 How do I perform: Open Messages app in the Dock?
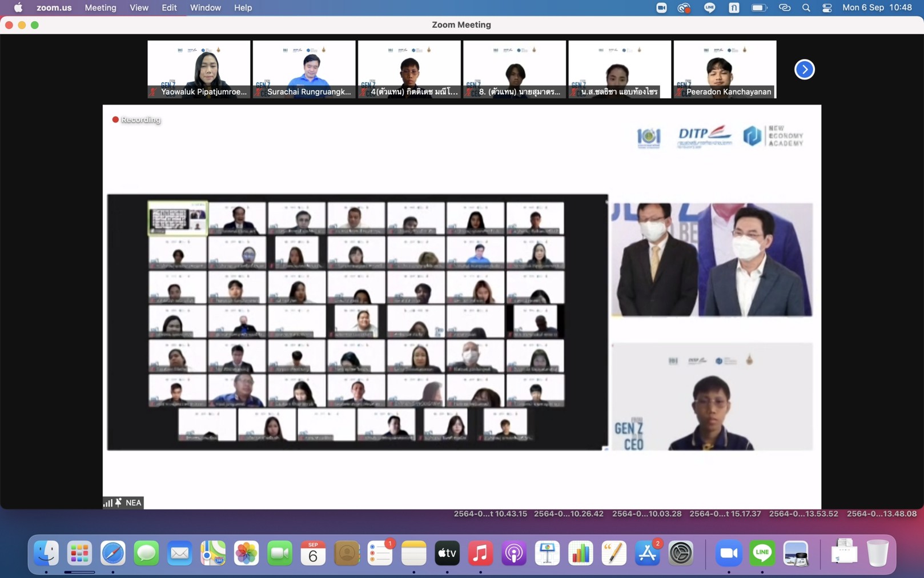tap(146, 553)
